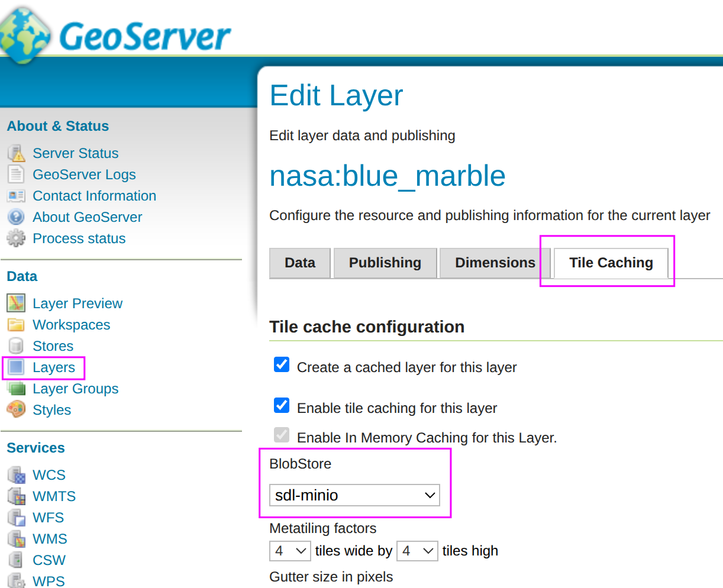Click the Layer Preview map icon
The width and height of the screenshot is (723, 588).
[16, 303]
